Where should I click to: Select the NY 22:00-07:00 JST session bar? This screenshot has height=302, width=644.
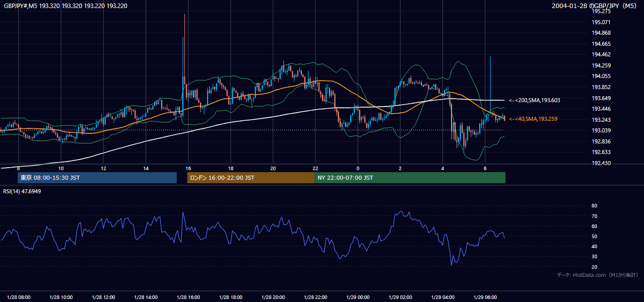tap(410, 178)
